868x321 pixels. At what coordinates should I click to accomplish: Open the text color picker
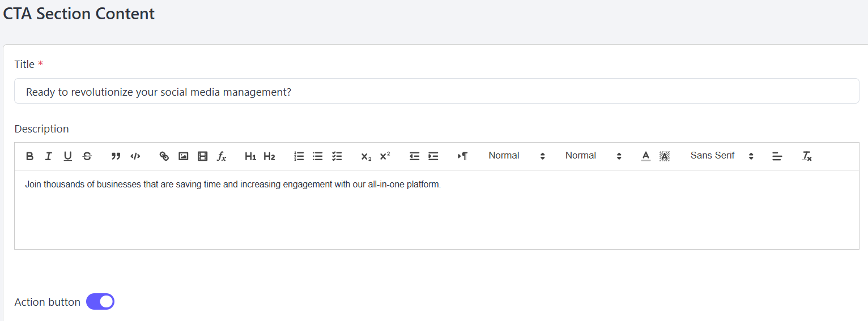coord(646,156)
